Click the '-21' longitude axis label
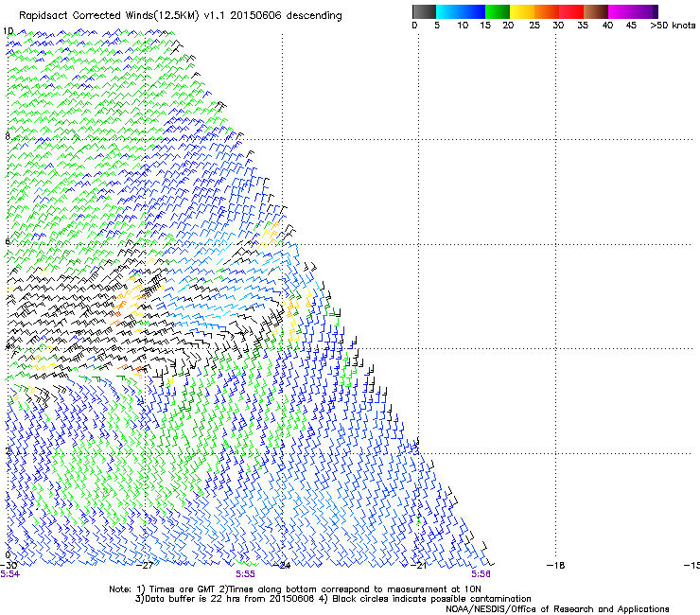The height and width of the screenshot is (615, 700). pyautogui.click(x=419, y=566)
